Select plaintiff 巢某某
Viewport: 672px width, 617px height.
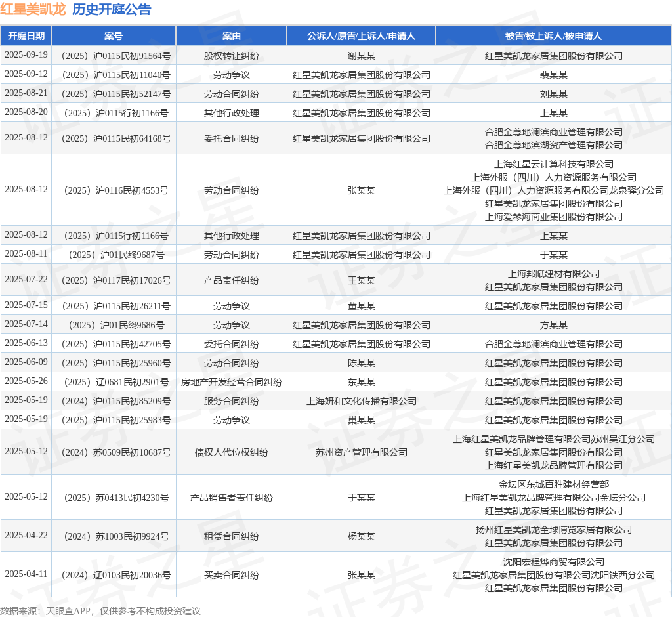(362, 420)
